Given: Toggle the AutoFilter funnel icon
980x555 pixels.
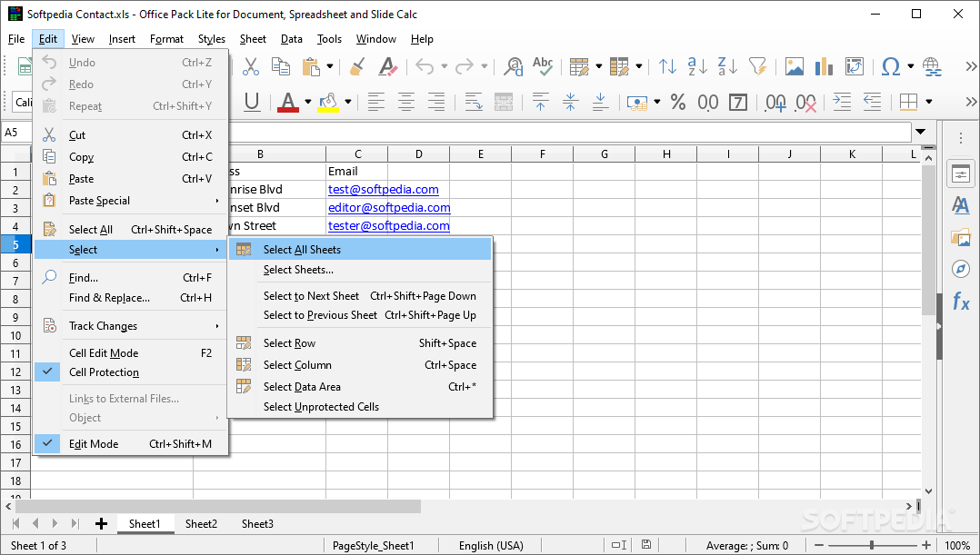Looking at the screenshot, I should pos(757,66).
